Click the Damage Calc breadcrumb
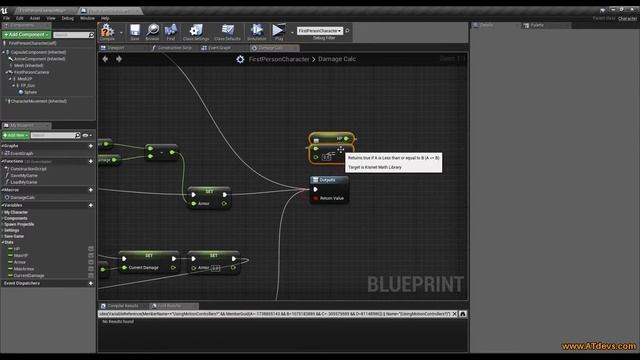 tap(337, 59)
